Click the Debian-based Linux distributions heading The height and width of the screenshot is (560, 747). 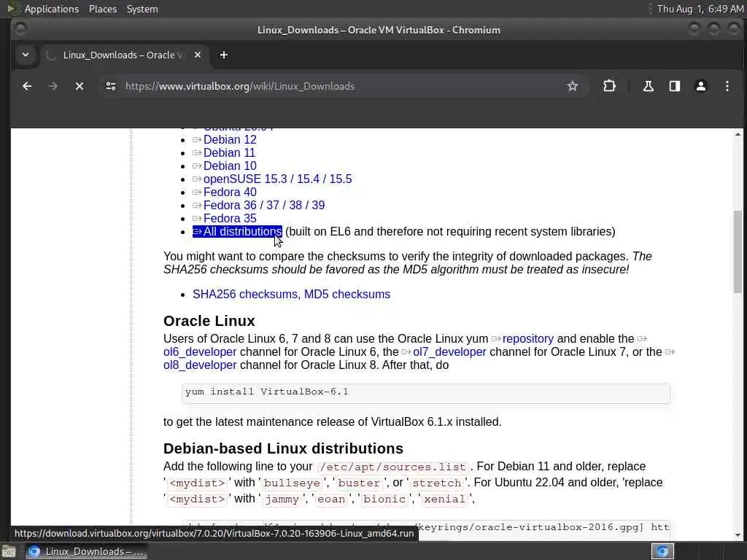coord(283,448)
